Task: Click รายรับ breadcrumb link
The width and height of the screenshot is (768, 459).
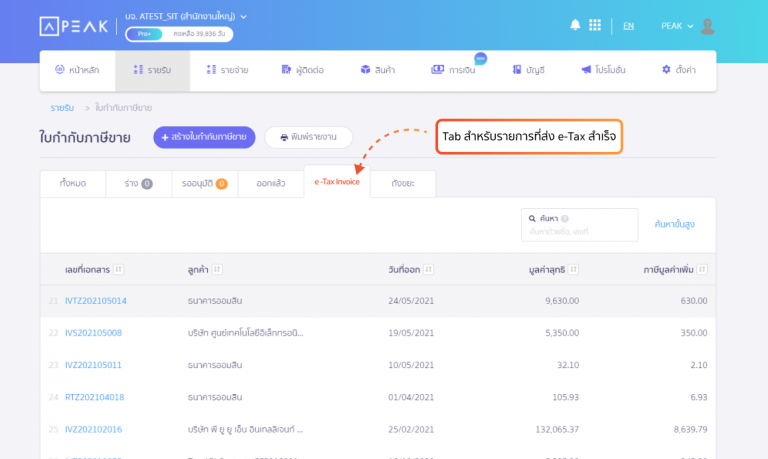Action: tap(62, 108)
